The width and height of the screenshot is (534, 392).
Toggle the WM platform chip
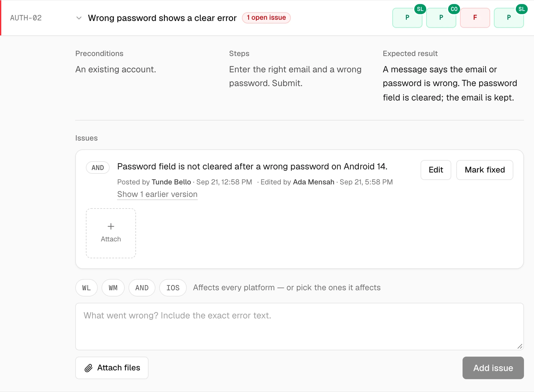coord(113,288)
